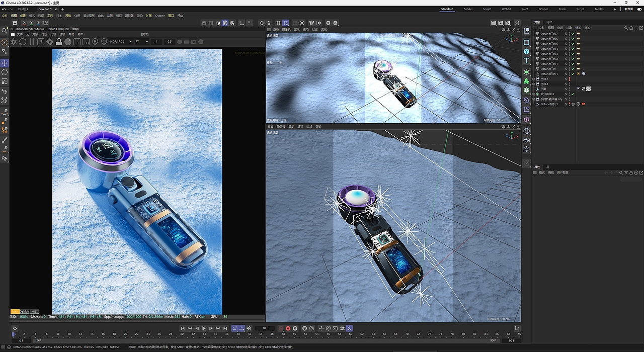Click the cube primitive icon in right sidebar
Viewport: 644px width, 352px height.
[526, 51]
